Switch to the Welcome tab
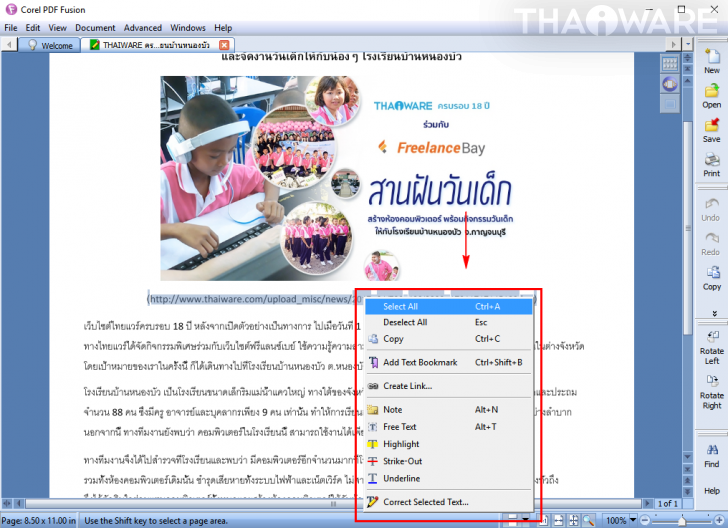The width and height of the screenshot is (728, 528). click(x=50, y=45)
